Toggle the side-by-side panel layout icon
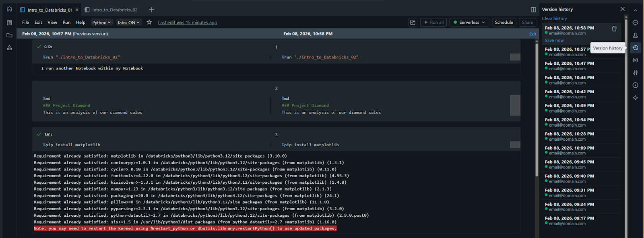644x238 pixels. coord(533,10)
